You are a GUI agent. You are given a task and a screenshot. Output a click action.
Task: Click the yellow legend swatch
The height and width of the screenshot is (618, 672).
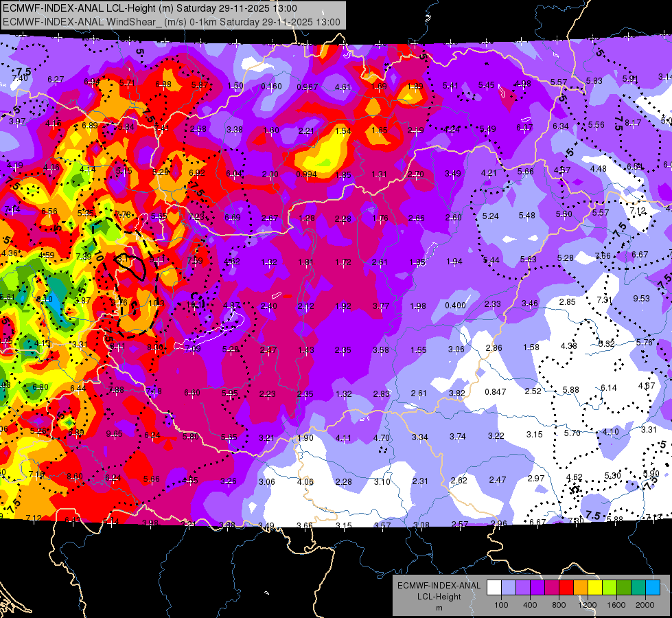595,588
